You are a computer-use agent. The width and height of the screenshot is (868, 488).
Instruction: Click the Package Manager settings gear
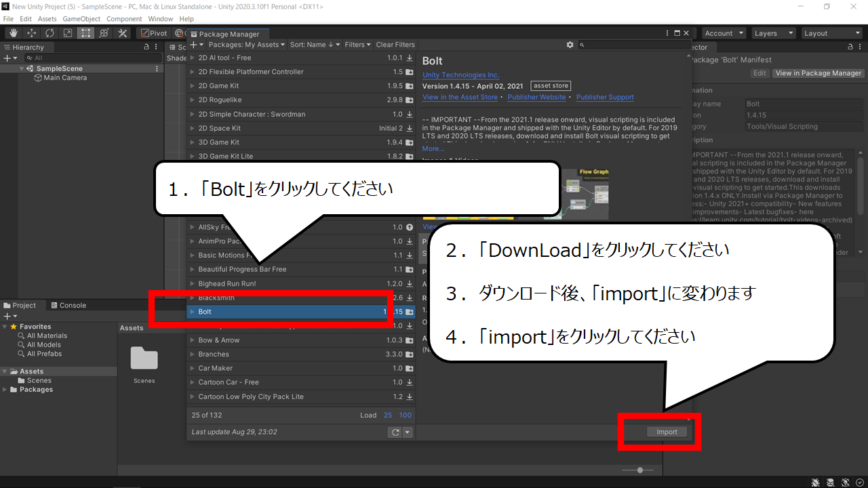pyautogui.click(x=570, y=45)
